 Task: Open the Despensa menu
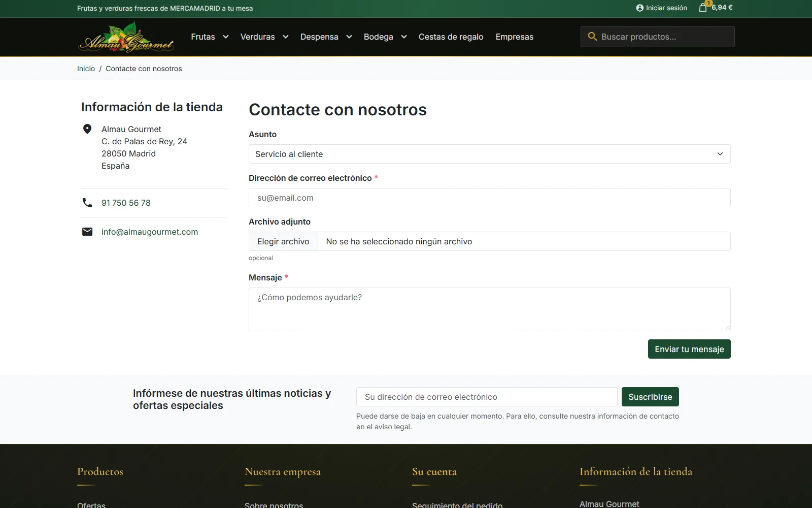[319, 37]
